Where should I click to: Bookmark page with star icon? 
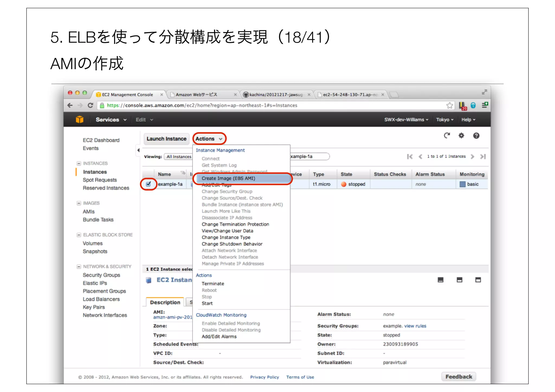[x=450, y=105]
